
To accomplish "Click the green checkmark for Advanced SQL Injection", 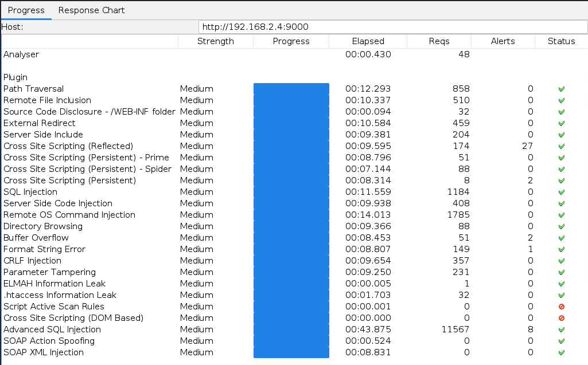I will tap(561, 329).
